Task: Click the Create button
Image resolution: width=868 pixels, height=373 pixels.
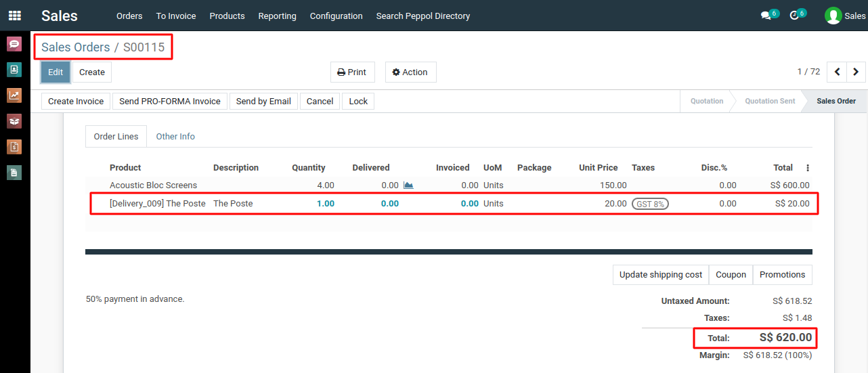Action: click(x=92, y=72)
